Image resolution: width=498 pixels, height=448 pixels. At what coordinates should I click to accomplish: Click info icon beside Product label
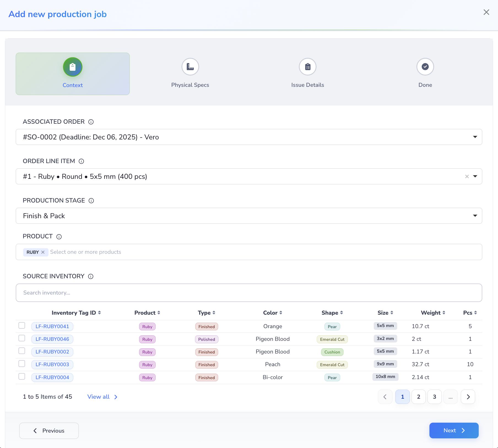point(59,237)
